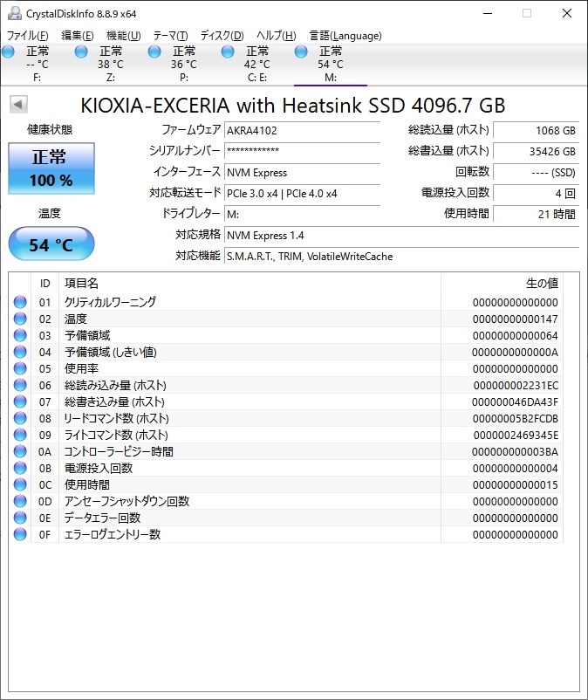
Task: Click the 項目名 column header
Action: point(250,283)
